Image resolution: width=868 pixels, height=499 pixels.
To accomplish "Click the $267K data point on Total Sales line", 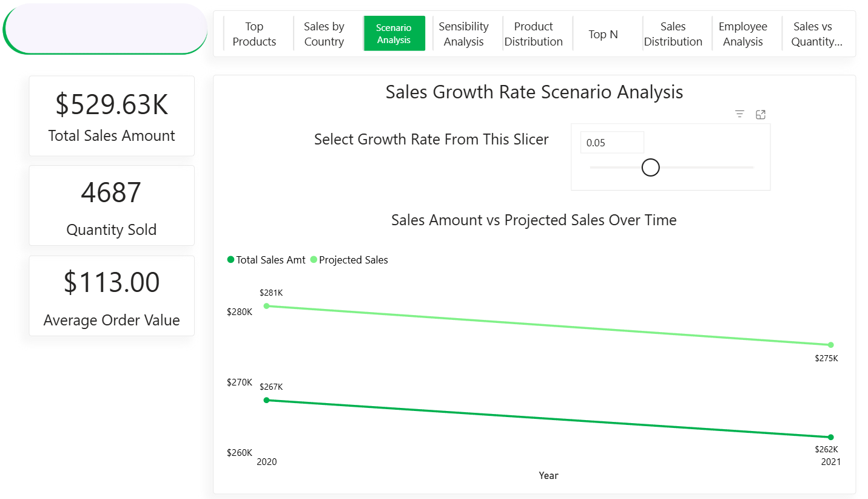I will (267, 399).
